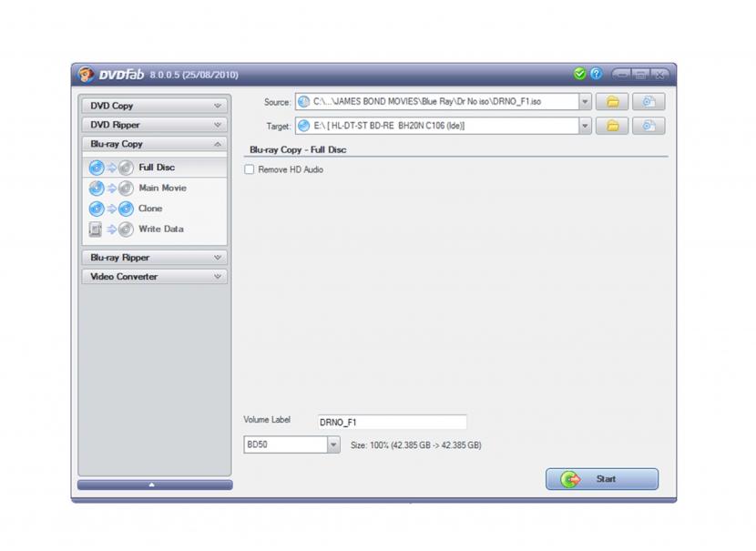Image resolution: width=756 pixels, height=551 pixels.
Task: Click the Start button
Action: pyautogui.click(x=602, y=479)
